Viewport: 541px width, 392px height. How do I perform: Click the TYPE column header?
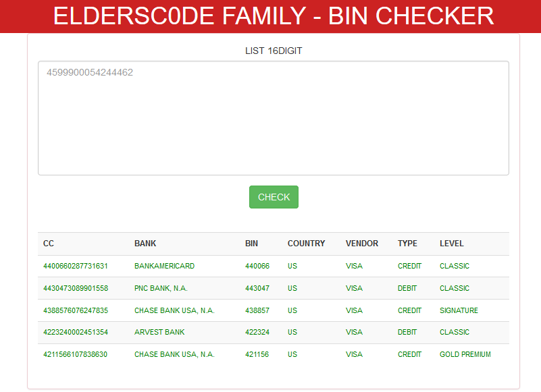click(x=407, y=244)
